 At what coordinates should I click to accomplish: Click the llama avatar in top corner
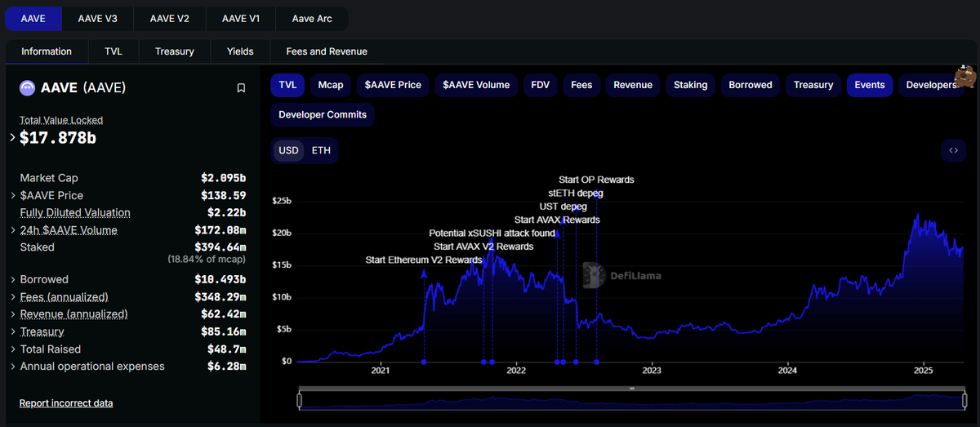965,76
